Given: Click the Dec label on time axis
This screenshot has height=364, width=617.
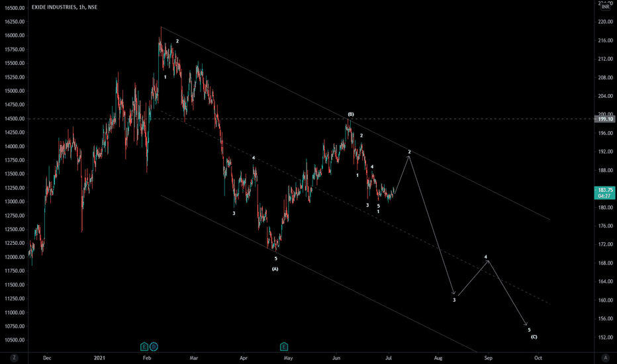Looking at the screenshot, I should (47, 358).
